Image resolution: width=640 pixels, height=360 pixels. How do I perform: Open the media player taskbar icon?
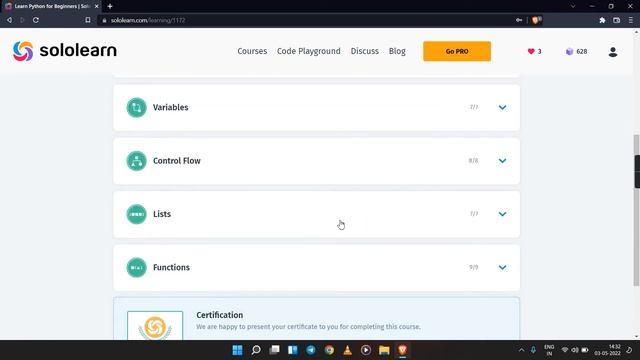[366, 350]
